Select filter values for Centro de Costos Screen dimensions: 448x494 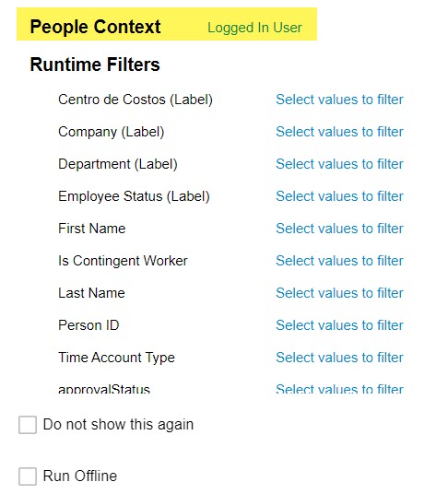click(x=339, y=100)
